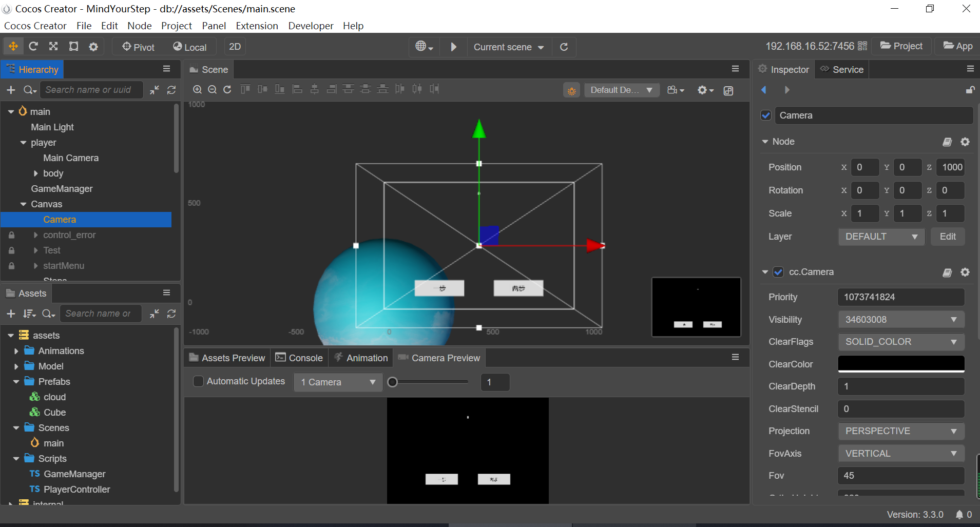
Task: Switch to the Console tab
Action: point(299,358)
